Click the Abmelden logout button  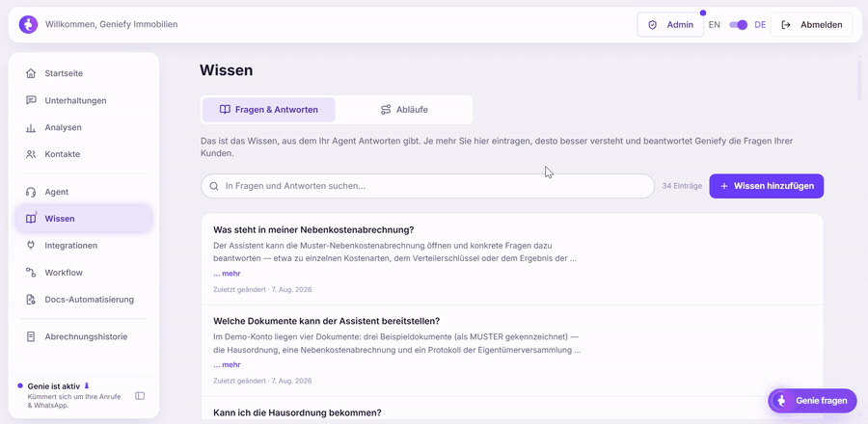[x=811, y=25]
